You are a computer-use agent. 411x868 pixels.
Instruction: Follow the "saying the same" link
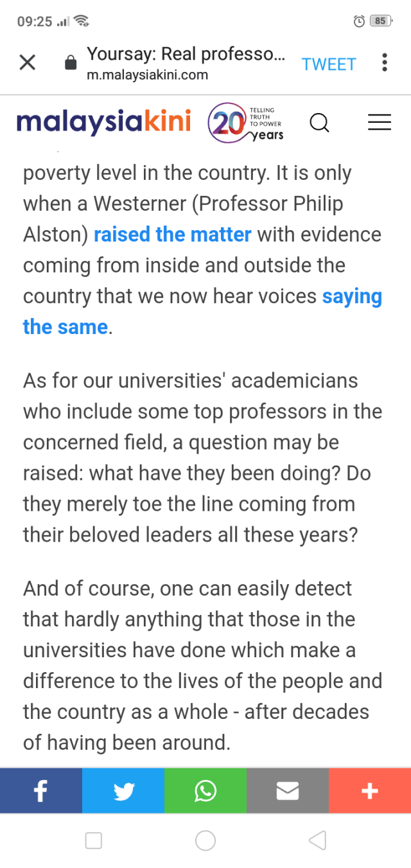coord(351,297)
